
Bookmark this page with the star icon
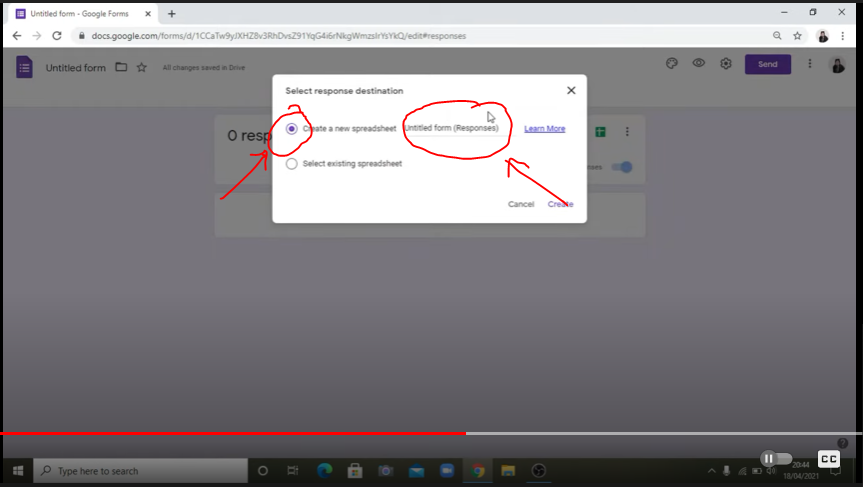[797, 36]
